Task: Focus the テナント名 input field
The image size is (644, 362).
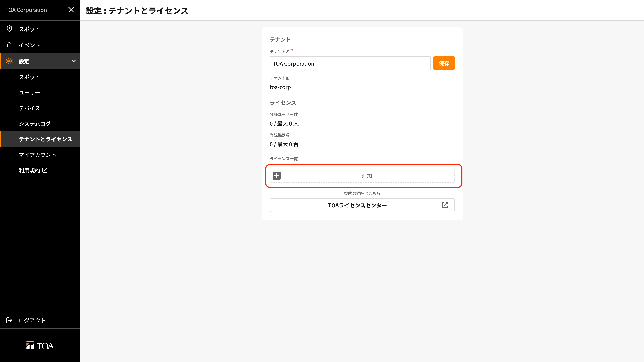Action: pyautogui.click(x=350, y=63)
